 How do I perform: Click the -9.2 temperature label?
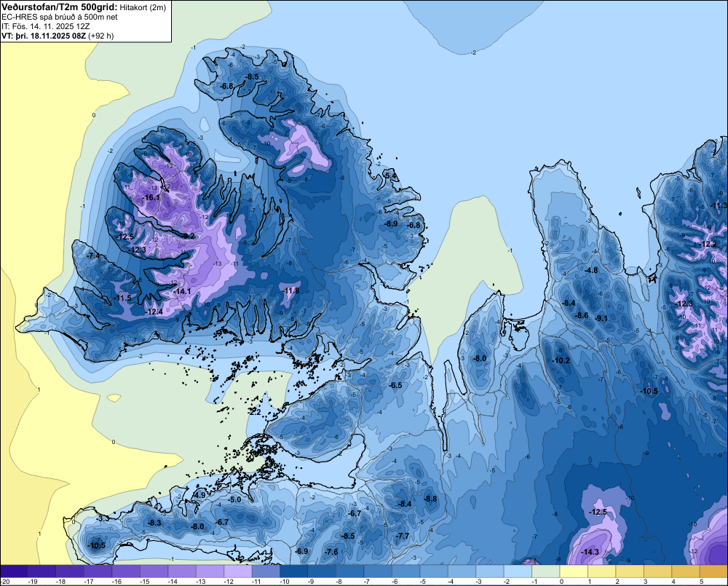[187, 236]
